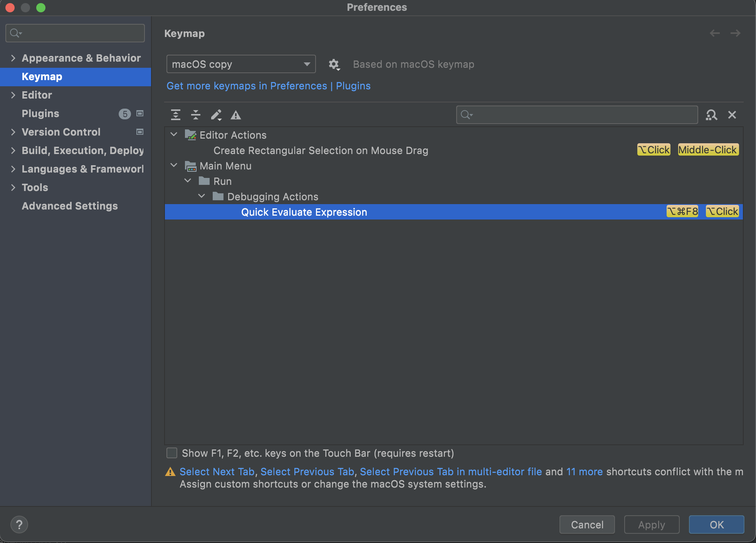Expand Appearance & Behavior settings
The width and height of the screenshot is (756, 543).
pyautogui.click(x=13, y=58)
